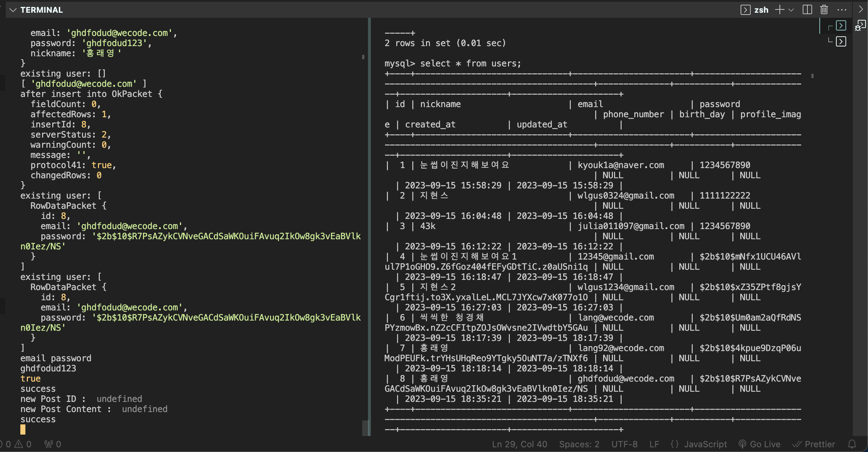The height and width of the screenshot is (452, 868).
Task: Open notifications bell in status bar
Action: coord(852,444)
